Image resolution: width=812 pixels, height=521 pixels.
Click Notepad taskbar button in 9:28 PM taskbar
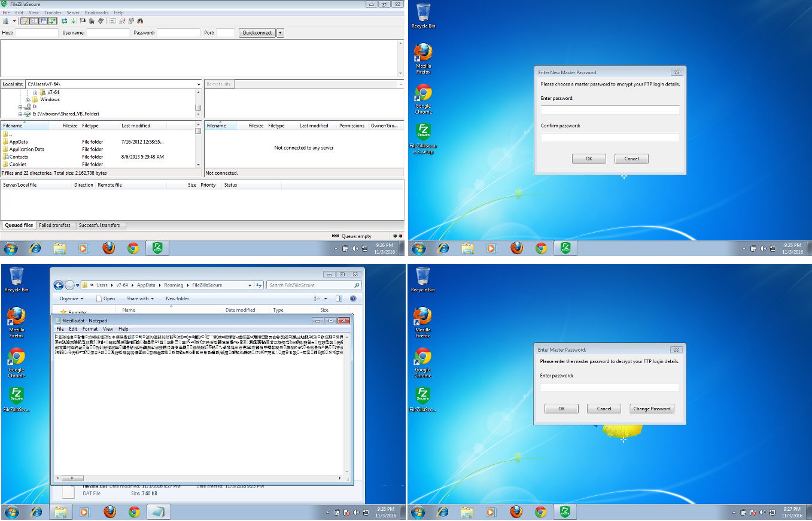click(x=159, y=511)
